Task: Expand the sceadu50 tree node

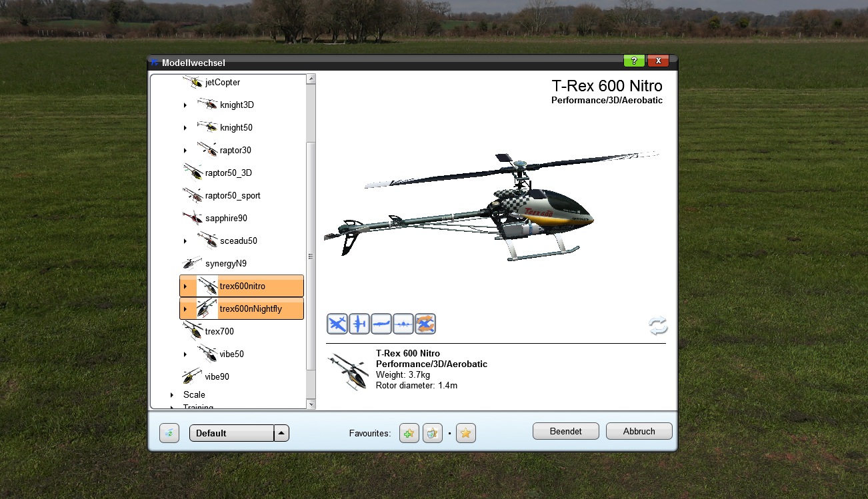Action: [185, 241]
